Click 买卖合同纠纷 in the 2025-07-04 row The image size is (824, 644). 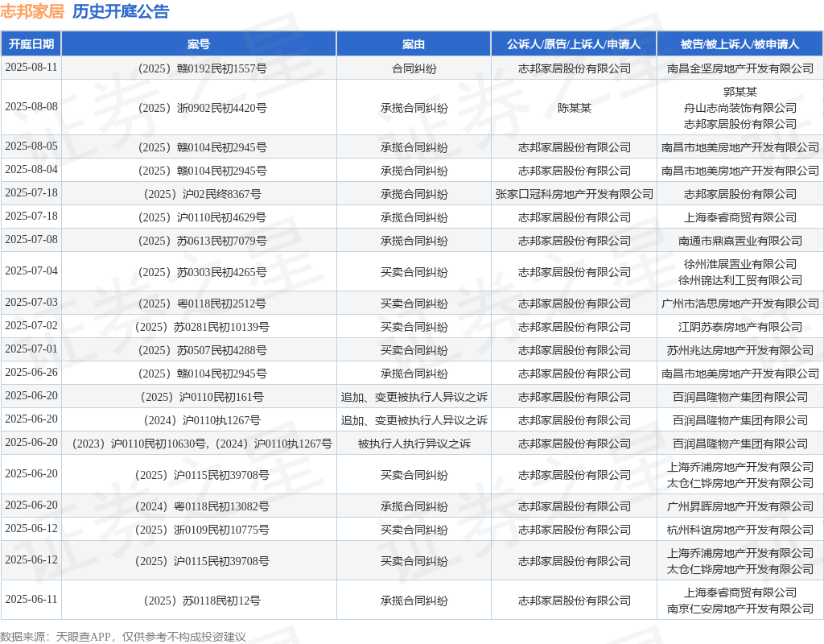tap(414, 272)
